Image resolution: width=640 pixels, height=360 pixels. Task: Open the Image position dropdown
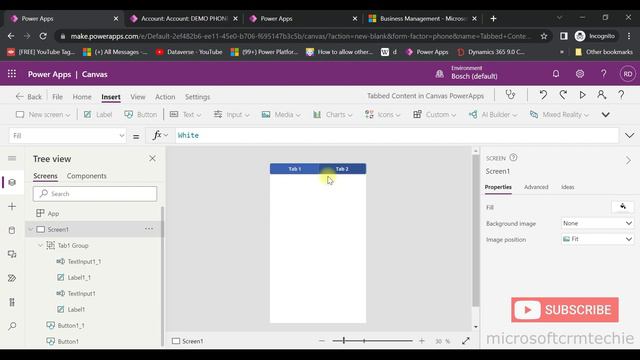pos(597,239)
